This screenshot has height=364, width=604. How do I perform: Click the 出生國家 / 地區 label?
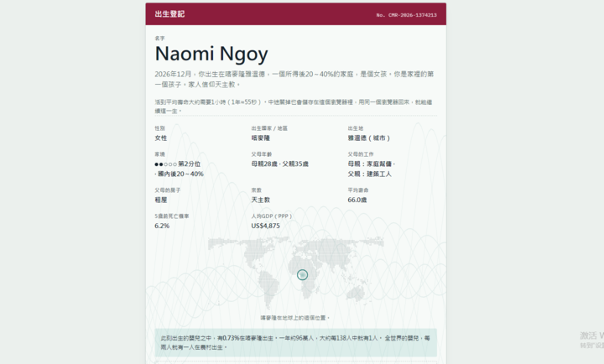pyautogui.click(x=269, y=128)
